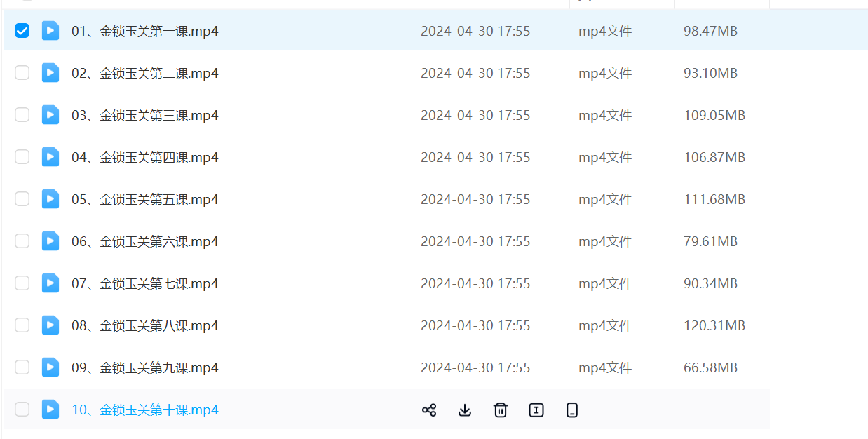Screen dimensions: 868x439
Task: Click the rename icon for 第十课 file
Action: (536, 410)
